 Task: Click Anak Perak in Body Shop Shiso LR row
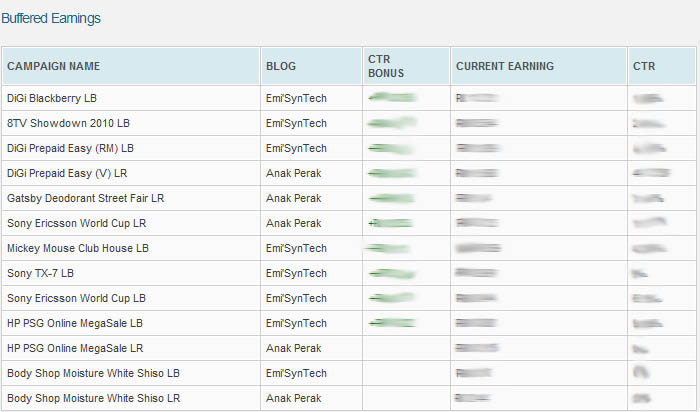(x=293, y=398)
